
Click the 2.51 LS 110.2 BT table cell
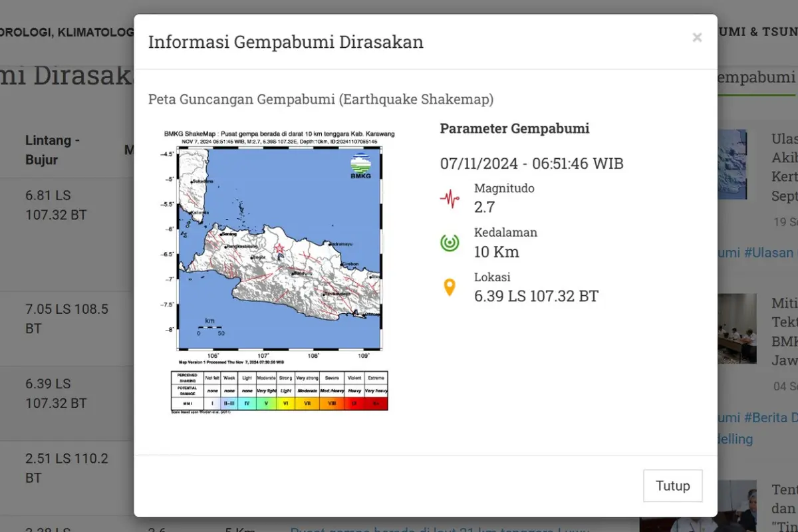pyautogui.click(x=66, y=468)
